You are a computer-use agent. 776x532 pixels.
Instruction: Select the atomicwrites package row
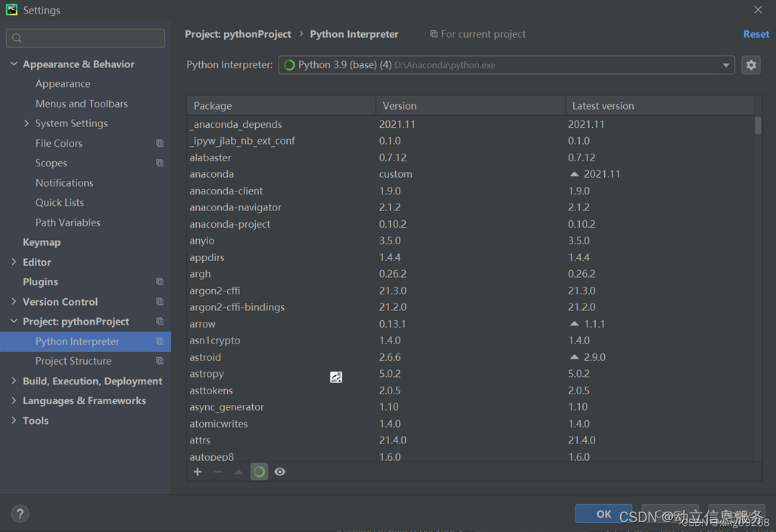click(470, 424)
